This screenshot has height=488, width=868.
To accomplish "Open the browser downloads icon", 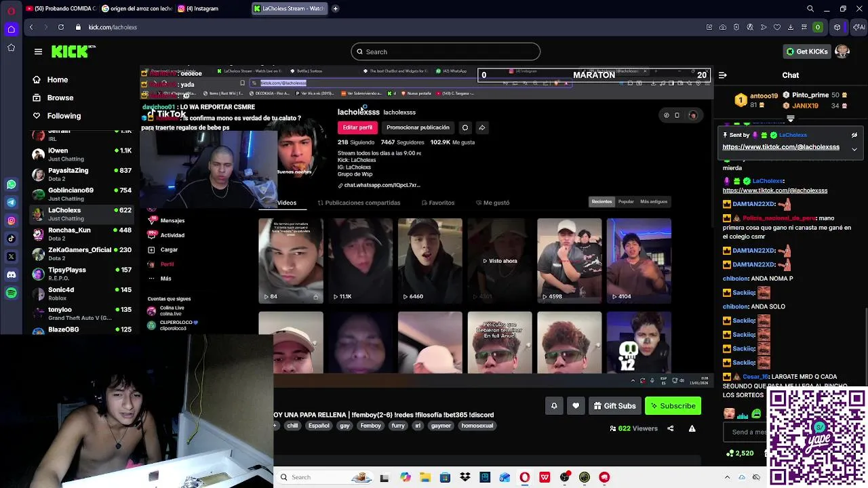I will pyautogui.click(x=790, y=27).
